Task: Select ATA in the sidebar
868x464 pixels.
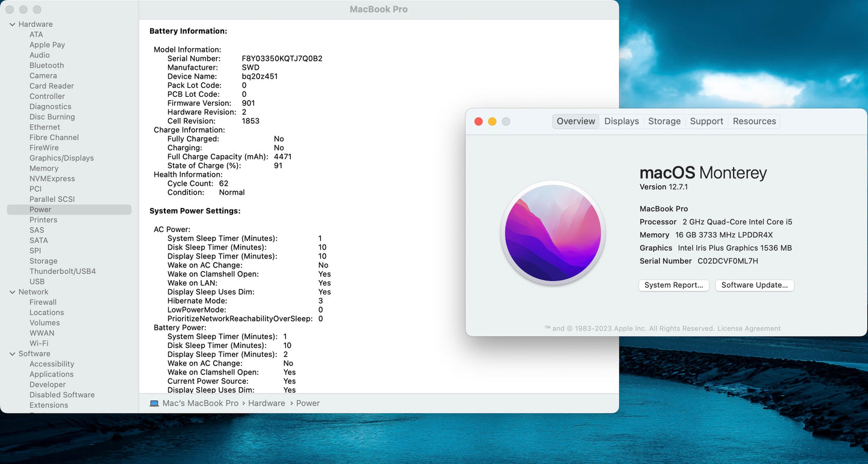Action: pos(37,35)
